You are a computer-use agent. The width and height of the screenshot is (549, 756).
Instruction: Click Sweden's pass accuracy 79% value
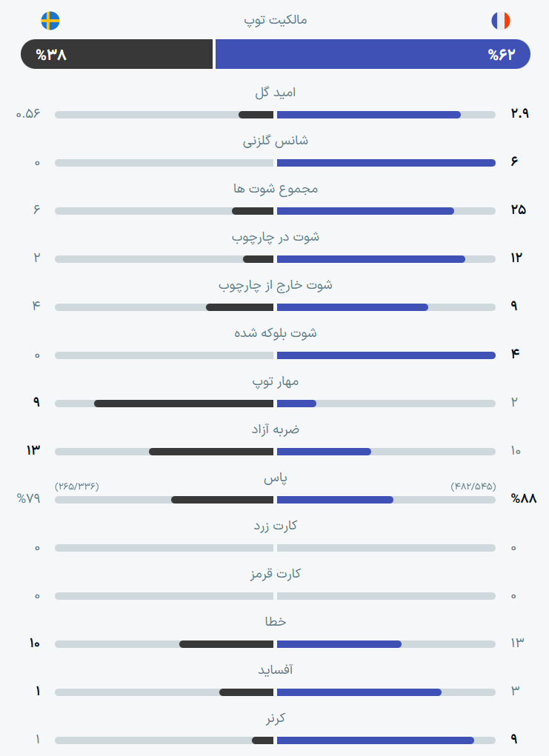pyautogui.click(x=29, y=498)
